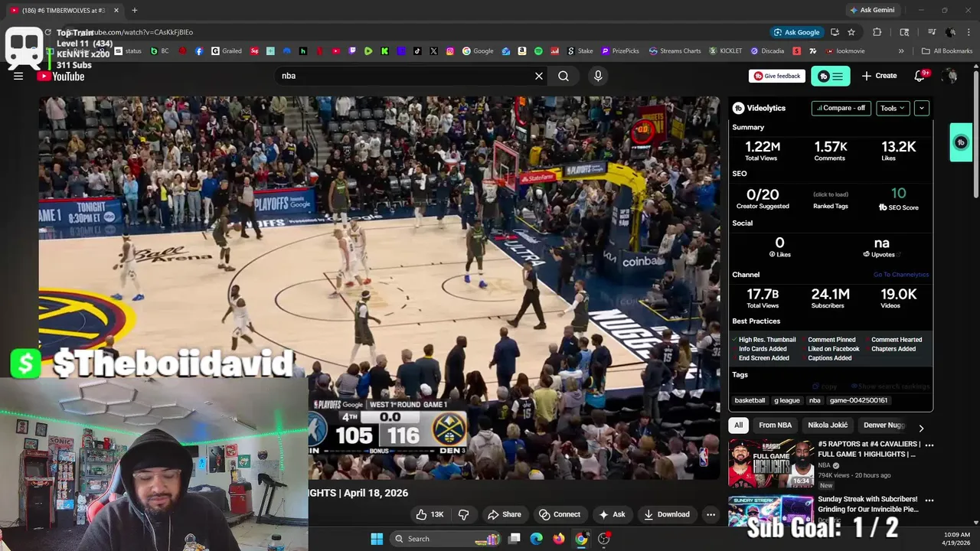Viewport: 980px width, 551px height.
Task: Open the Stake bookmark
Action: [x=580, y=51]
